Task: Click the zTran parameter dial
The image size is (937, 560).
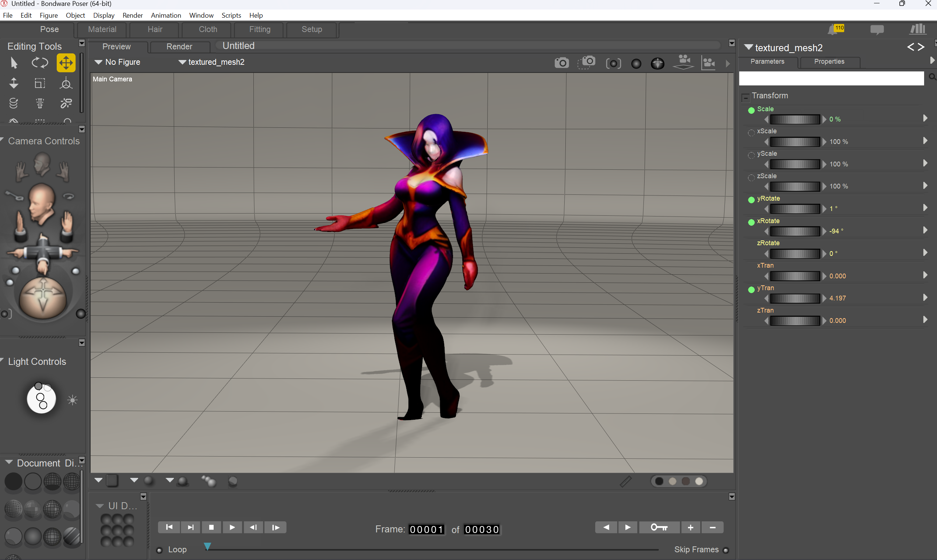Action: 795,320
